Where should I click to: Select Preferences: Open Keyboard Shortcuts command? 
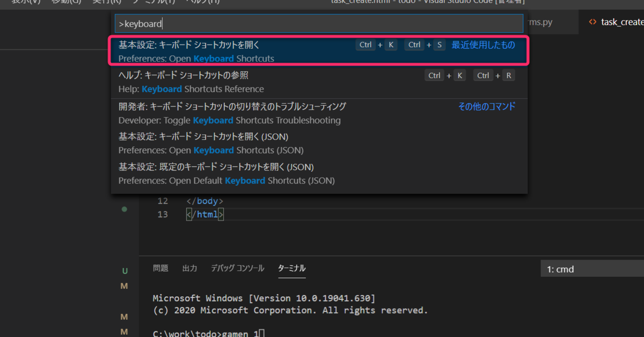[319, 52]
